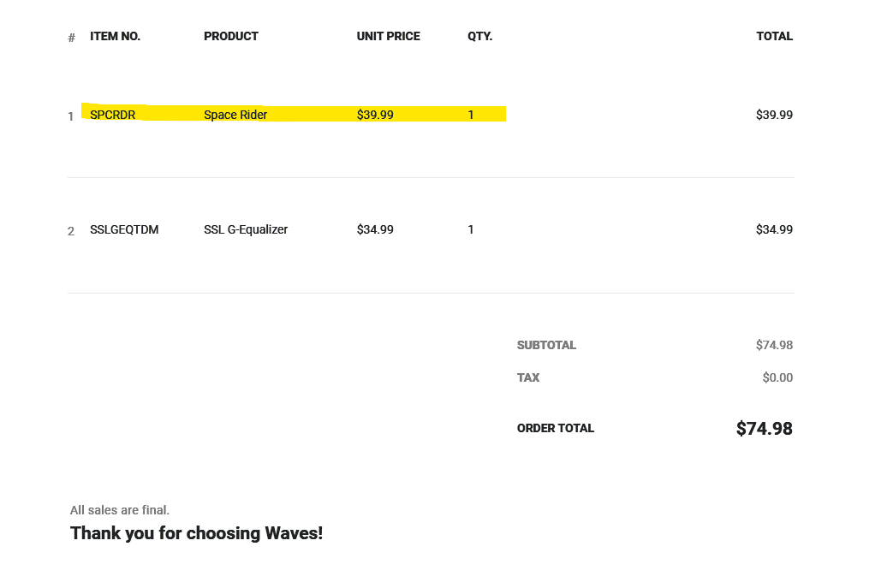Screen dimensions: 893x588
Task: Click 'Thank you for choosing Waves!' text
Action: click(x=196, y=533)
